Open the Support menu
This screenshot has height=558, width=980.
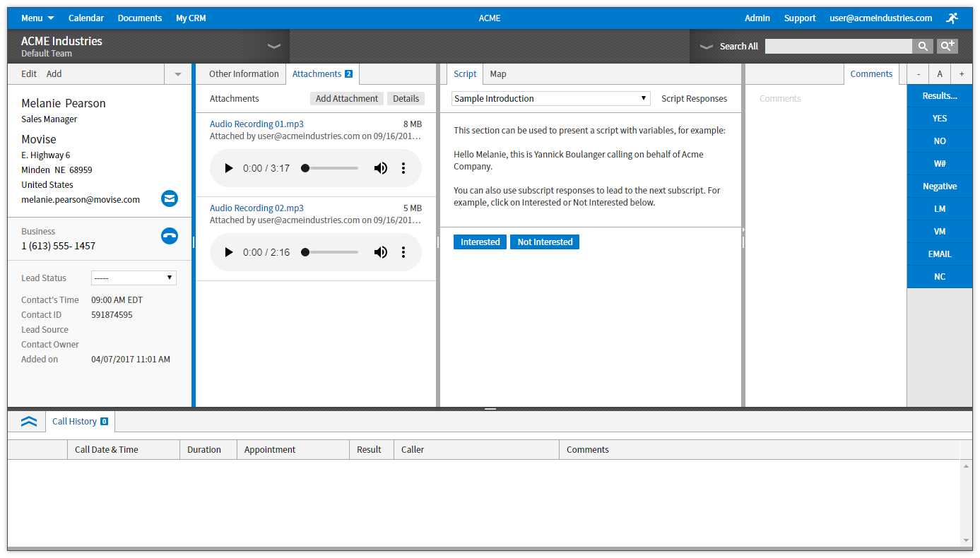tap(800, 18)
